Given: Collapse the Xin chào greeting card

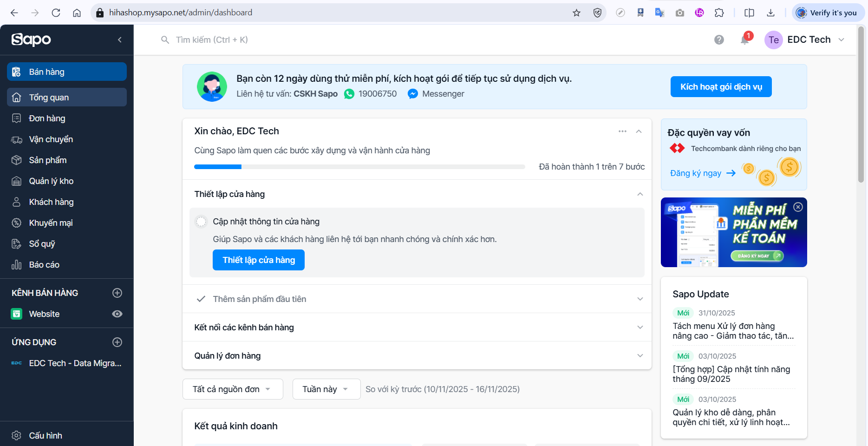Looking at the screenshot, I should tap(639, 131).
